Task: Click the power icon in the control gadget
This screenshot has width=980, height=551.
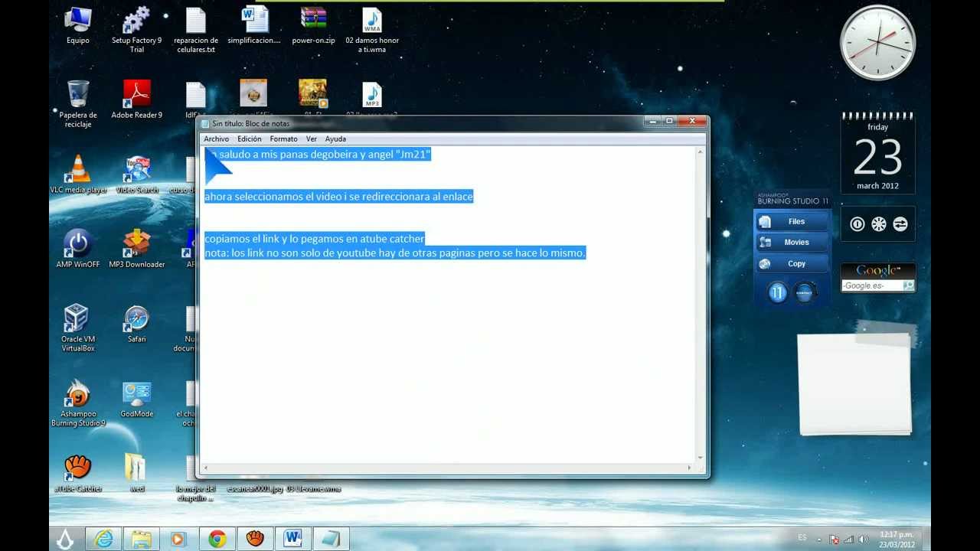Action: point(857,224)
